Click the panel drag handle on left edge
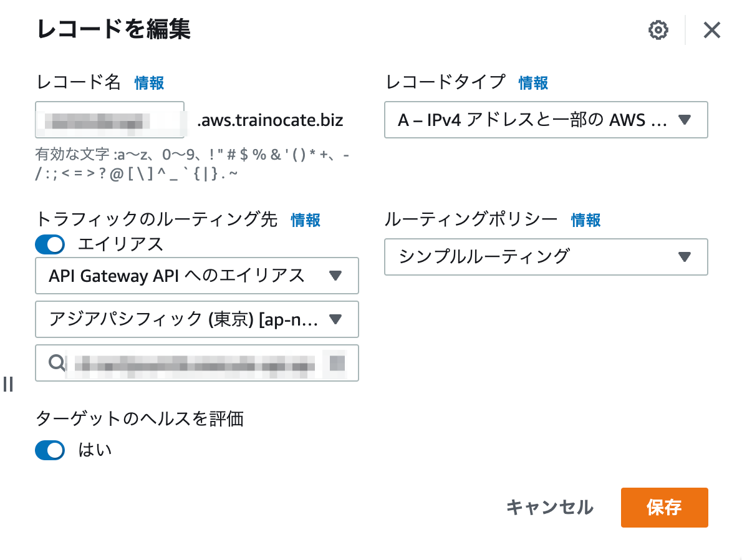742x560 pixels. click(x=8, y=384)
